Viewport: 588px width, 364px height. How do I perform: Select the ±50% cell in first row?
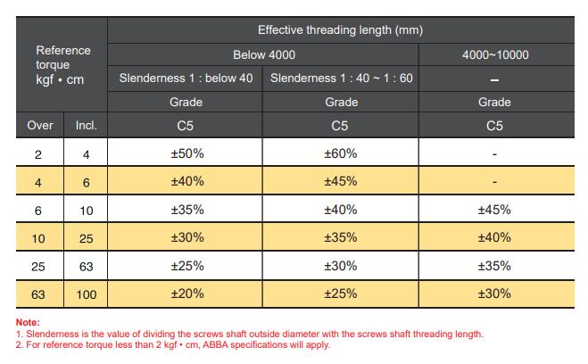click(x=187, y=153)
